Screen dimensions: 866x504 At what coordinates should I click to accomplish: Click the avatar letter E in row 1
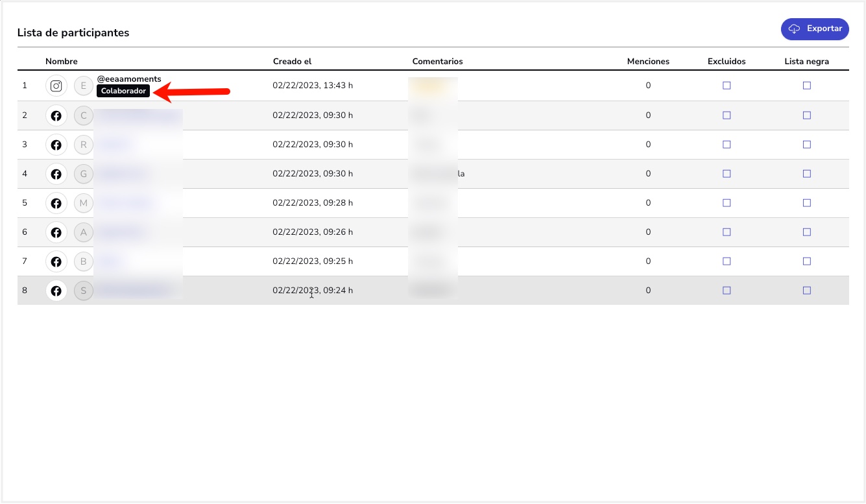click(83, 86)
